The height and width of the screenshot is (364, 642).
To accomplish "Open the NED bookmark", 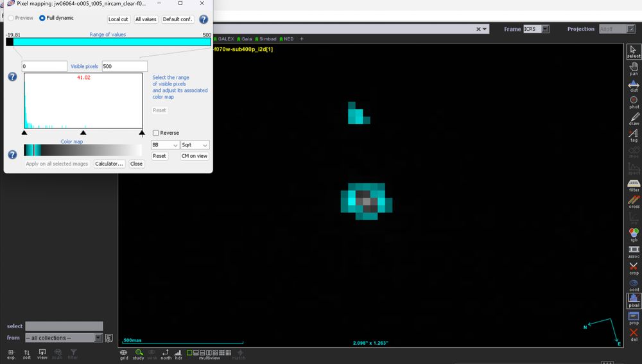I will coord(286,39).
